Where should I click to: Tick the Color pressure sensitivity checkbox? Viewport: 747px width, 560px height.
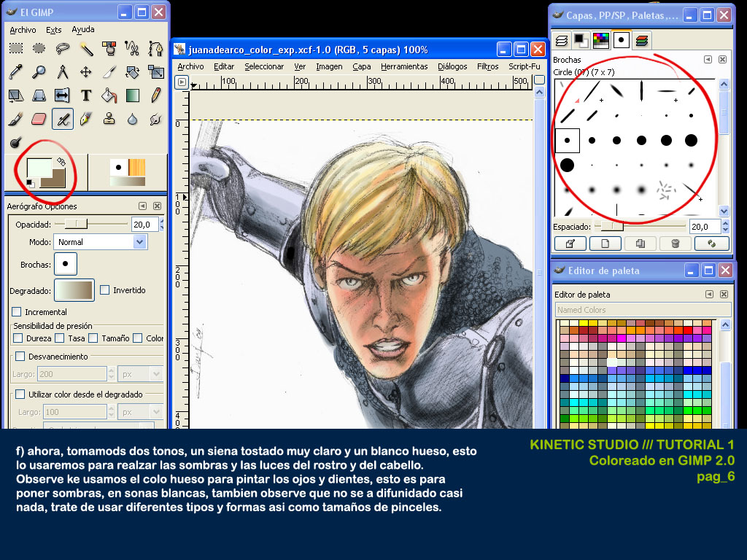coord(138,338)
